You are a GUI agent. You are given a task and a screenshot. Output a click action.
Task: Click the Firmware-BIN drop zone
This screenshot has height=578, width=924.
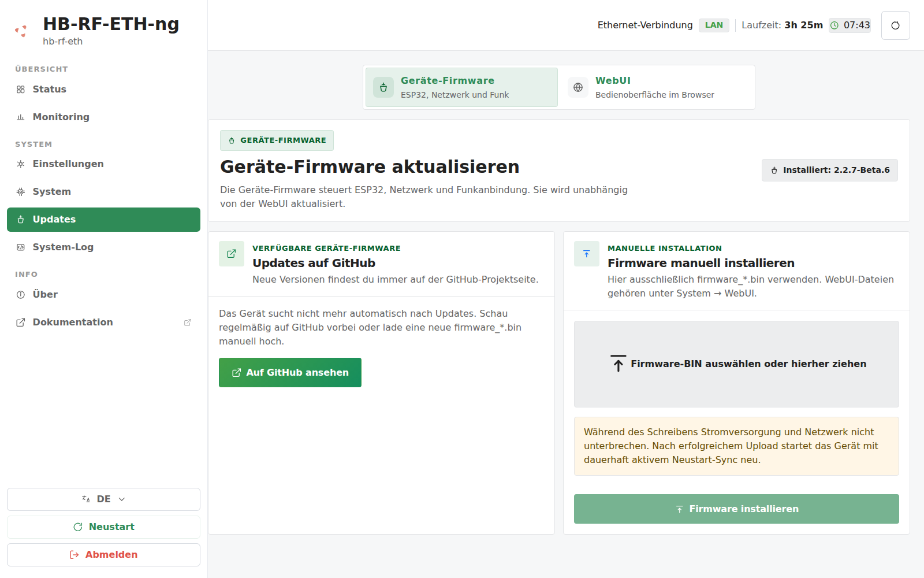[736, 364]
